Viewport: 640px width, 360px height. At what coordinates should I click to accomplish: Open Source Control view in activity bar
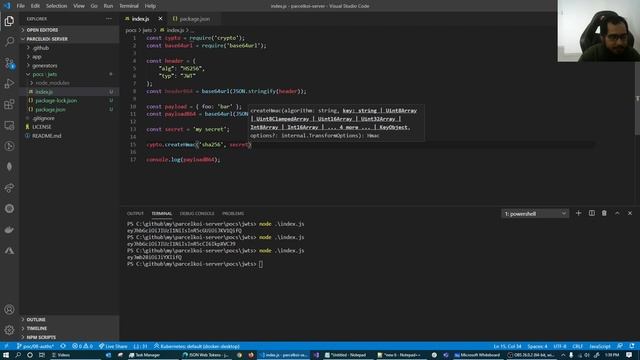click(x=9, y=63)
